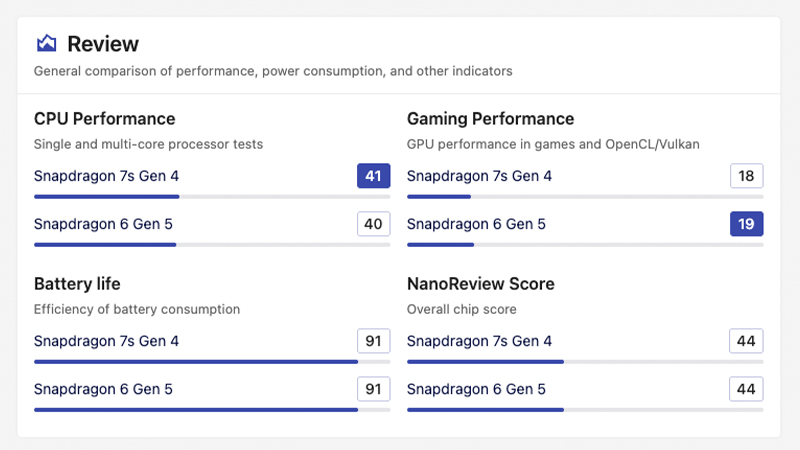This screenshot has height=450, width=800.
Task: Click 'GPU performance in games and OpenCL/Vulkan' text
Action: tap(553, 144)
